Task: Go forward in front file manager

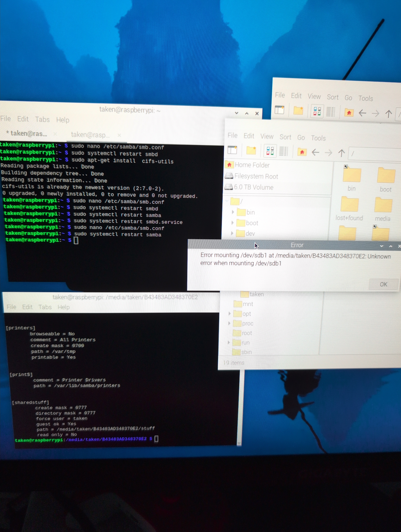Action: 328,153
